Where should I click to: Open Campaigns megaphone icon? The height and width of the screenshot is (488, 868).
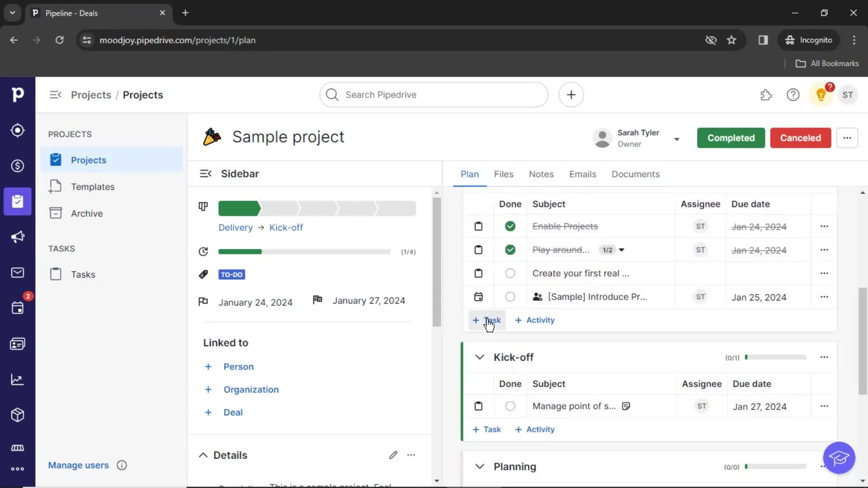[x=17, y=237]
